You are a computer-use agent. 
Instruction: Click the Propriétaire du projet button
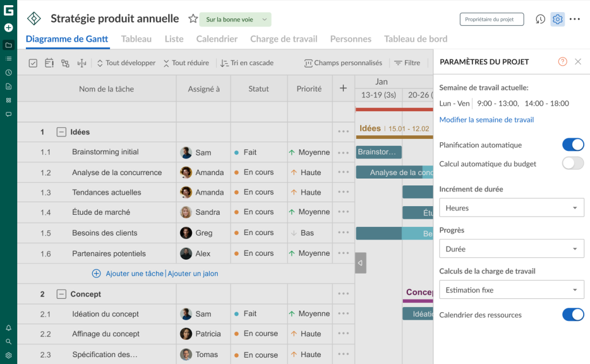492,19
